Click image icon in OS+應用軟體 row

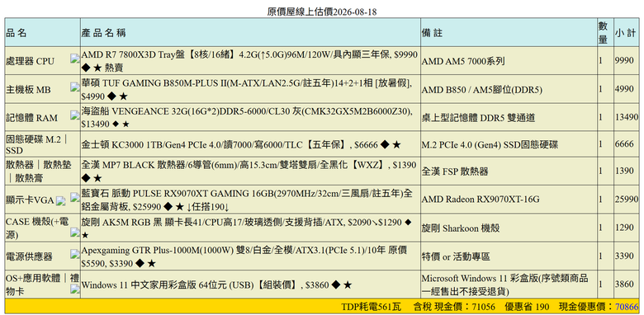point(75,289)
